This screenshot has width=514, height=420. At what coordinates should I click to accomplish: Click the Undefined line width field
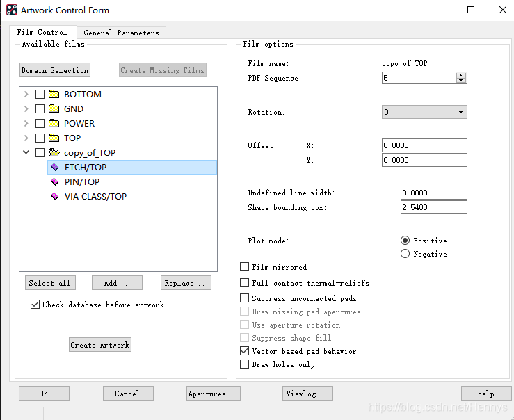click(x=433, y=193)
